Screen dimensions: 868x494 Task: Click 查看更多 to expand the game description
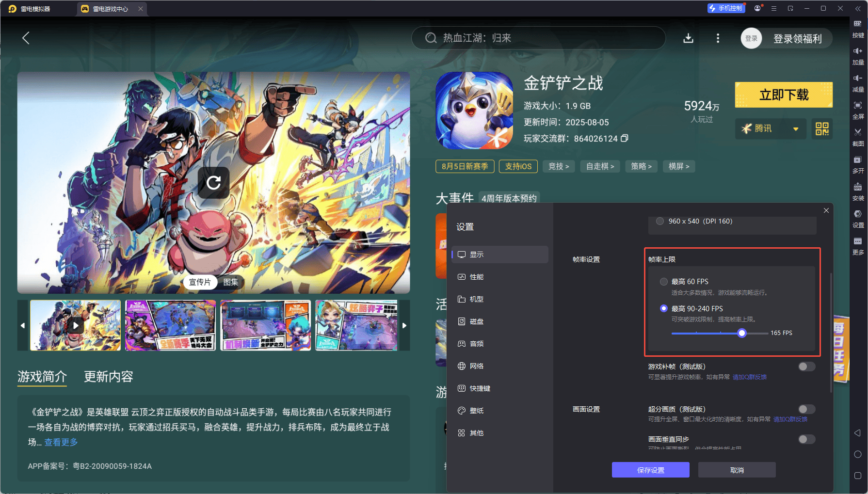point(61,442)
